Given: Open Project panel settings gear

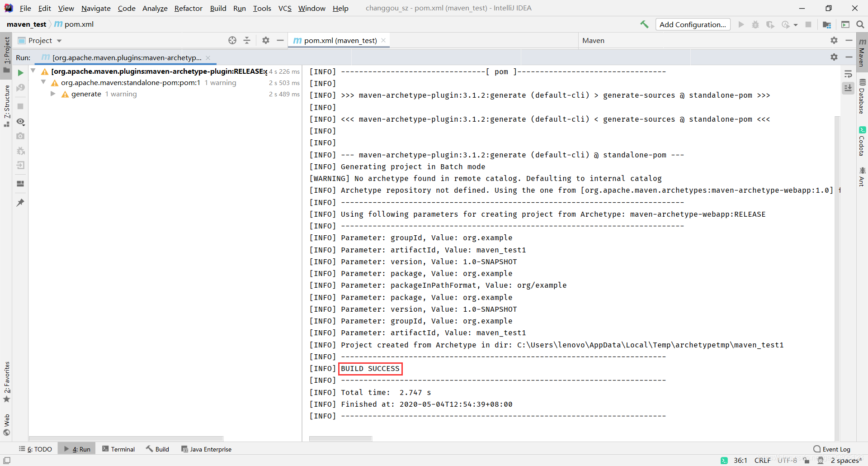Looking at the screenshot, I should 266,40.
